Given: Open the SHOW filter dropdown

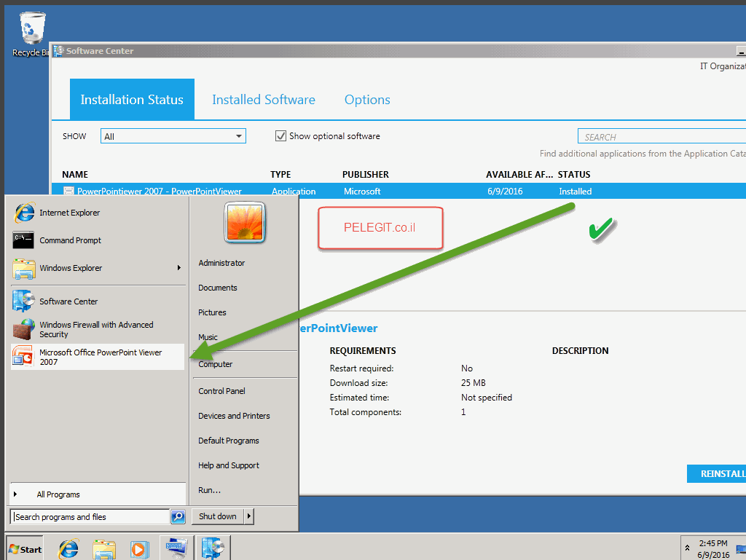Looking at the screenshot, I should pos(173,136).
